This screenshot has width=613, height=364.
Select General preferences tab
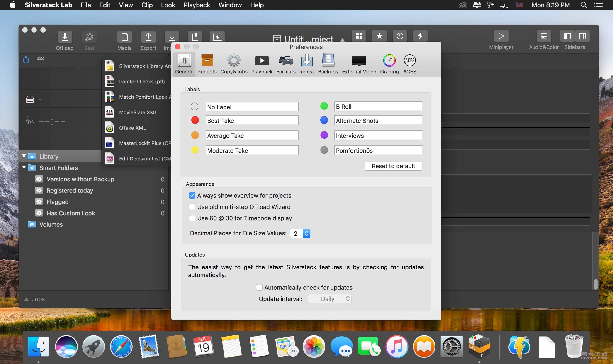point(184,64)
